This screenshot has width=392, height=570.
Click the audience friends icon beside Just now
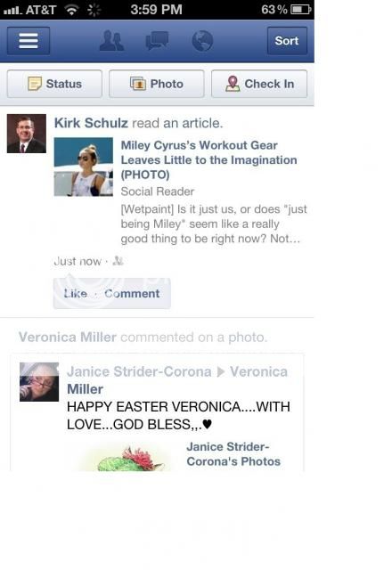click(x=118, y=261)
